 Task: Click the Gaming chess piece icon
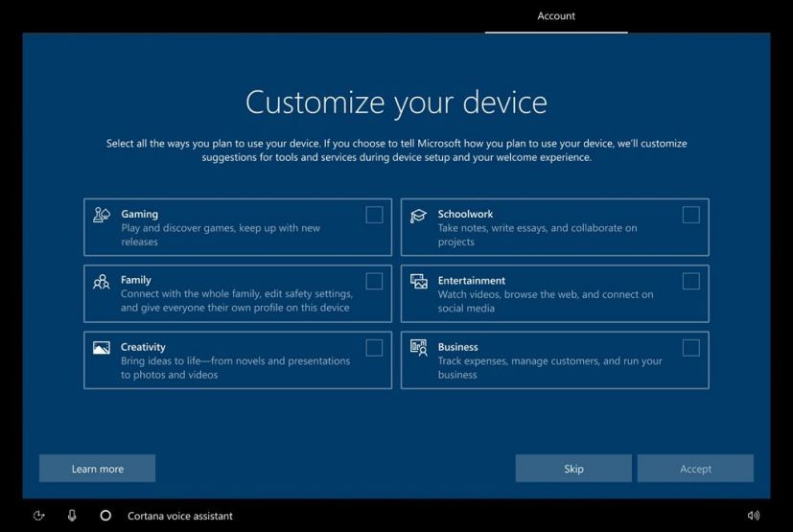coord(101,215)
